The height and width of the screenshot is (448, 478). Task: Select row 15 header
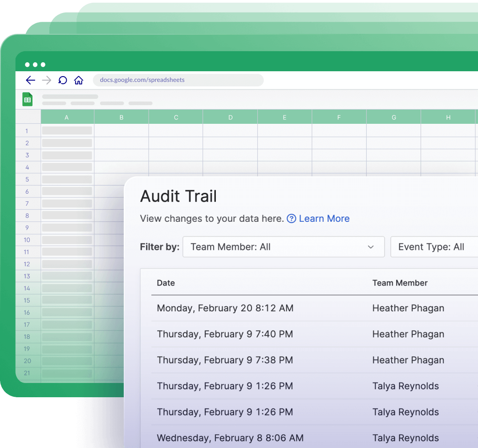28,301
